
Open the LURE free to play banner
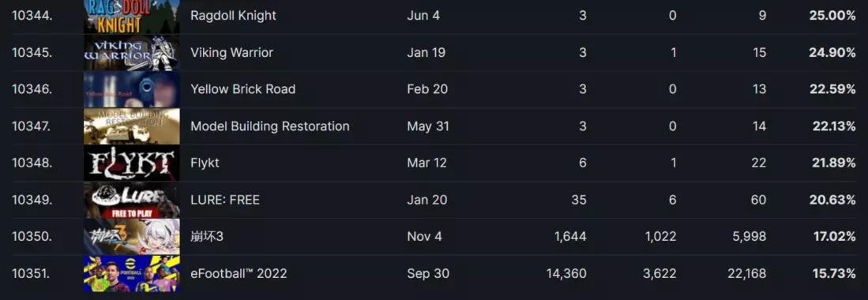(x=132, y=200)
